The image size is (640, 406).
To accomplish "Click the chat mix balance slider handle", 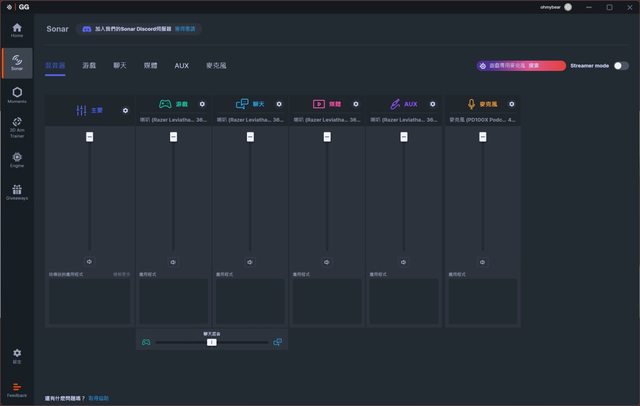I will [x=211, y=342].
